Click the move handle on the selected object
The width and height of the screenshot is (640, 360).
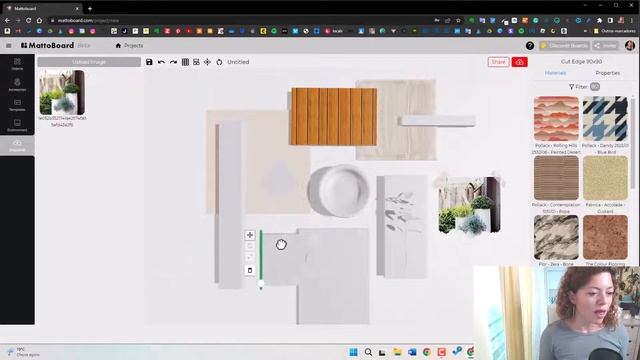pyautogui.click(x=250, y=235)
